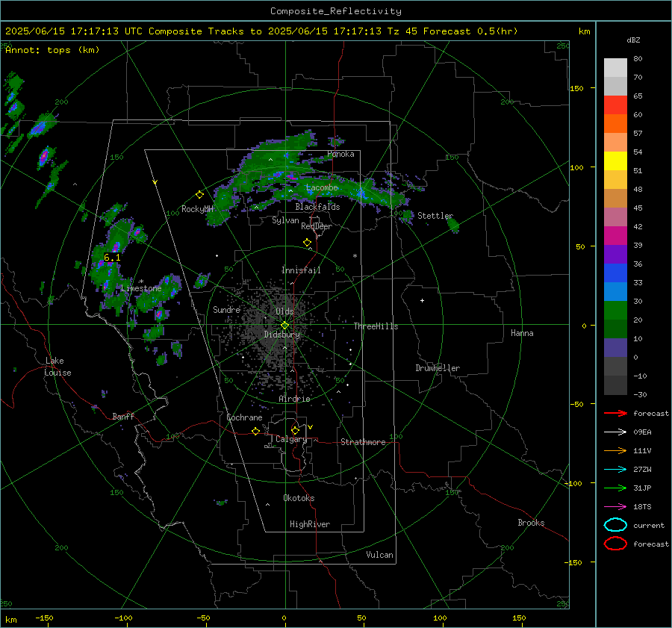Image resolution: width=672 pixels, height=628 pixels.
Task: Click the cyan current ellipse symbol
Action: tap(615, 525)
